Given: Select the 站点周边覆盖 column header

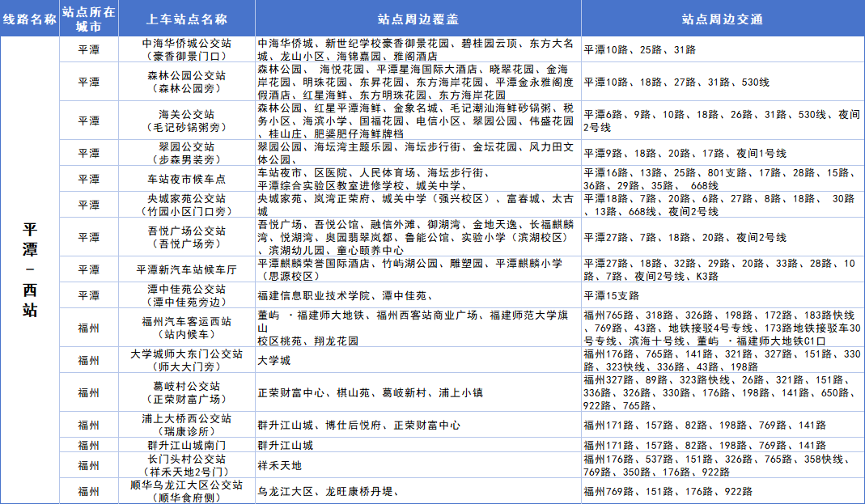Looking at the screenshot, I should click(418, 19).
